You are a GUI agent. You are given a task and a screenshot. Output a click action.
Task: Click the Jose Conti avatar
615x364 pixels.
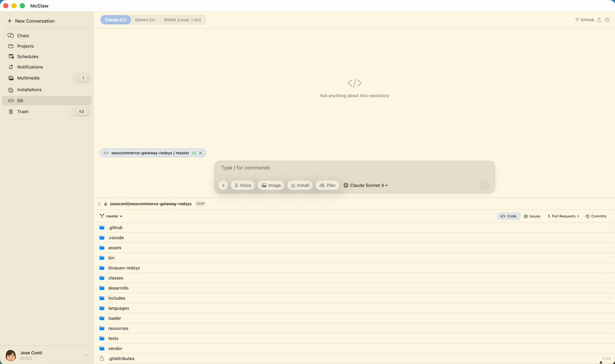point(10,355)
